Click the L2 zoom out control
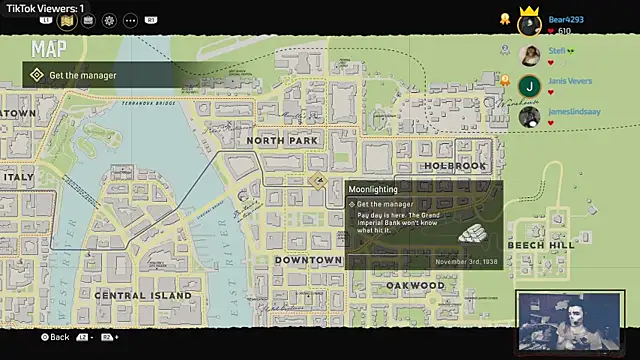Image resolution: width=640 pixels, height=360 pixels. 83,338
